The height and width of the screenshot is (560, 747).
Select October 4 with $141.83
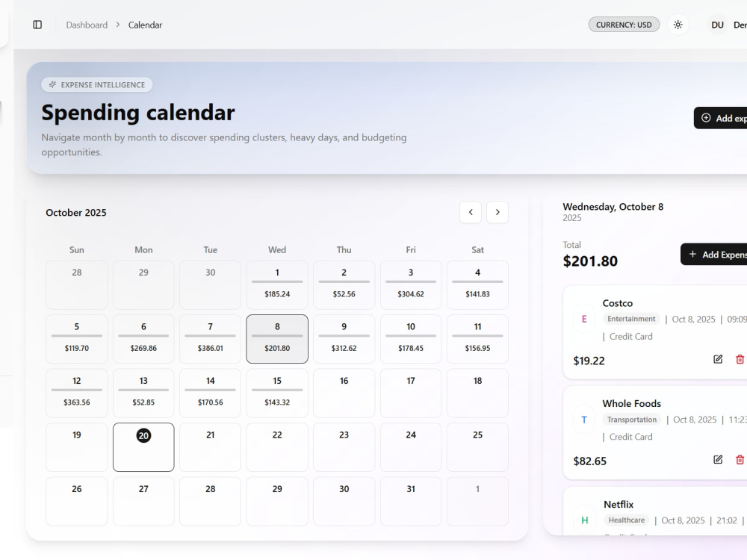477,284
